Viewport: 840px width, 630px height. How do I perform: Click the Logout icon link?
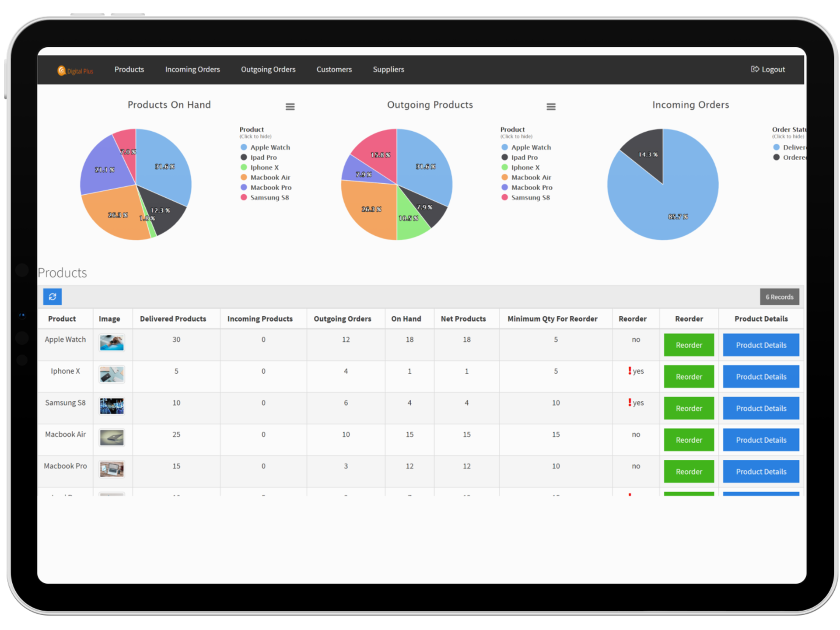pyautogui.click(x=767, y=69)
